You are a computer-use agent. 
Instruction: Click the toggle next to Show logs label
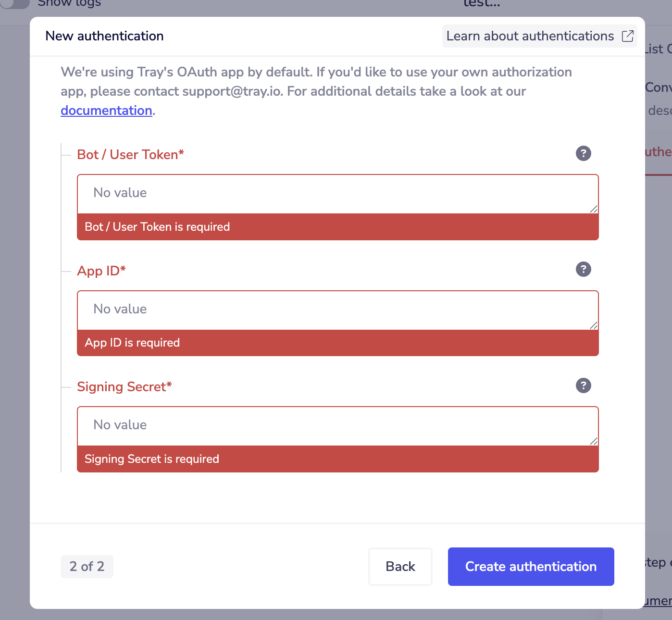click(x=15, y=4)
